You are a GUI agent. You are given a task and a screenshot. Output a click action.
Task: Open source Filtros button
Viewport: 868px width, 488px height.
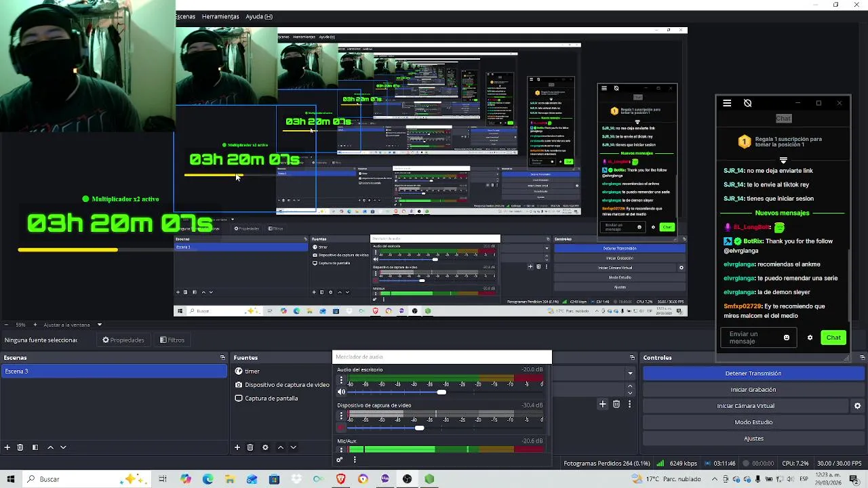coord(172,340)
